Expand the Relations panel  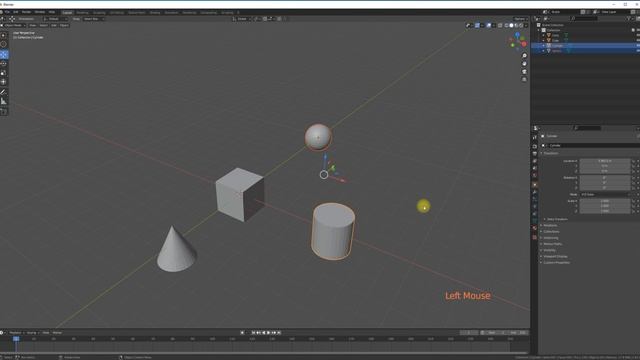(x=550, y=225)
